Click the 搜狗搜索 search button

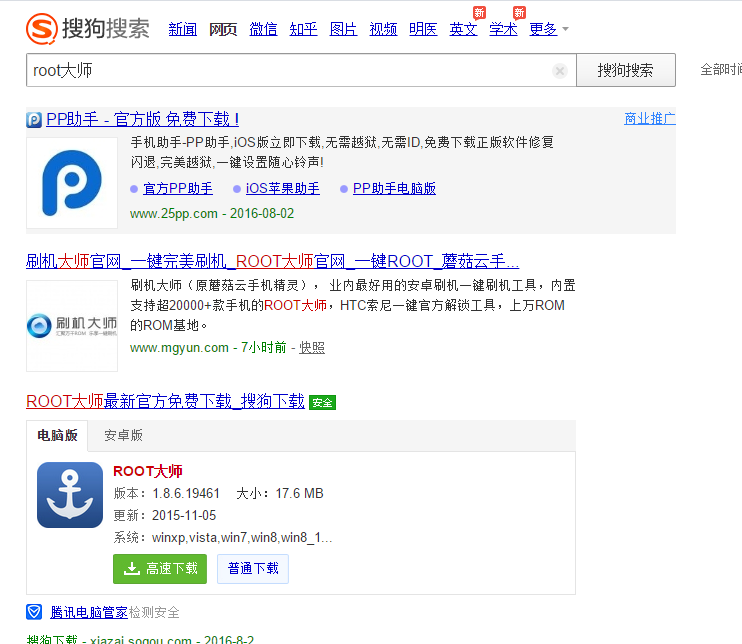(x=626, y=70)
